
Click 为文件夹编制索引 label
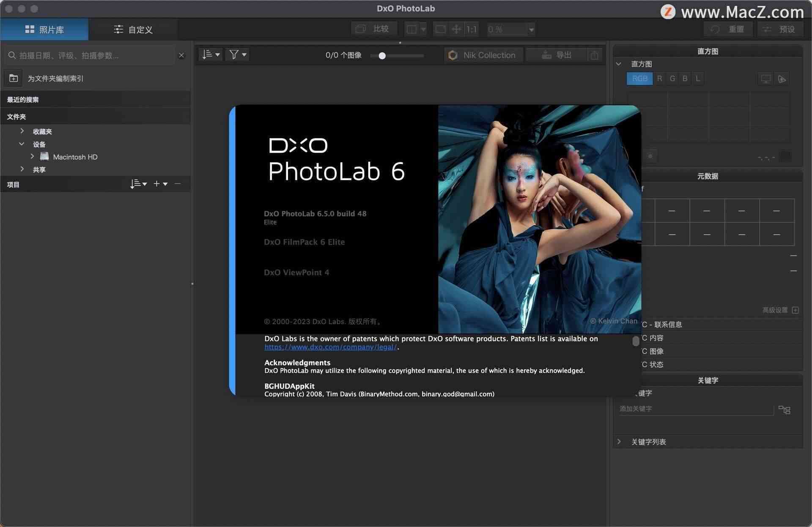click(x=55, y=79)
